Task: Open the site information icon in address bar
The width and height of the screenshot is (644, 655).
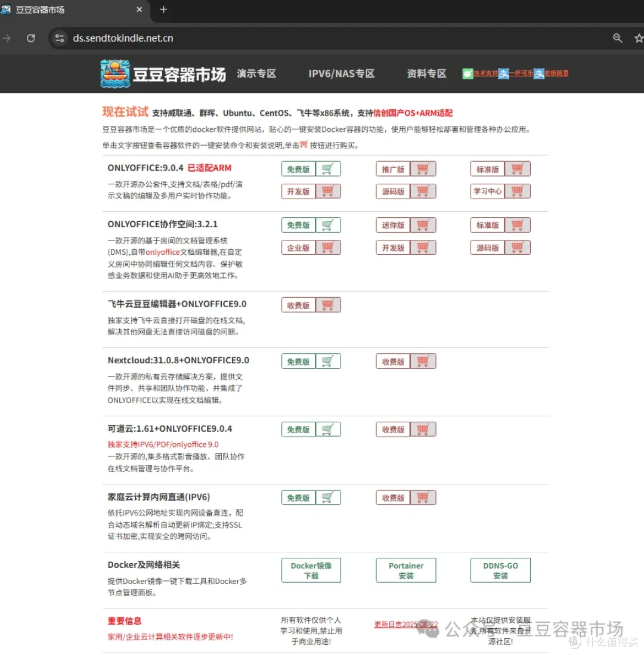Action: point(60,38)
